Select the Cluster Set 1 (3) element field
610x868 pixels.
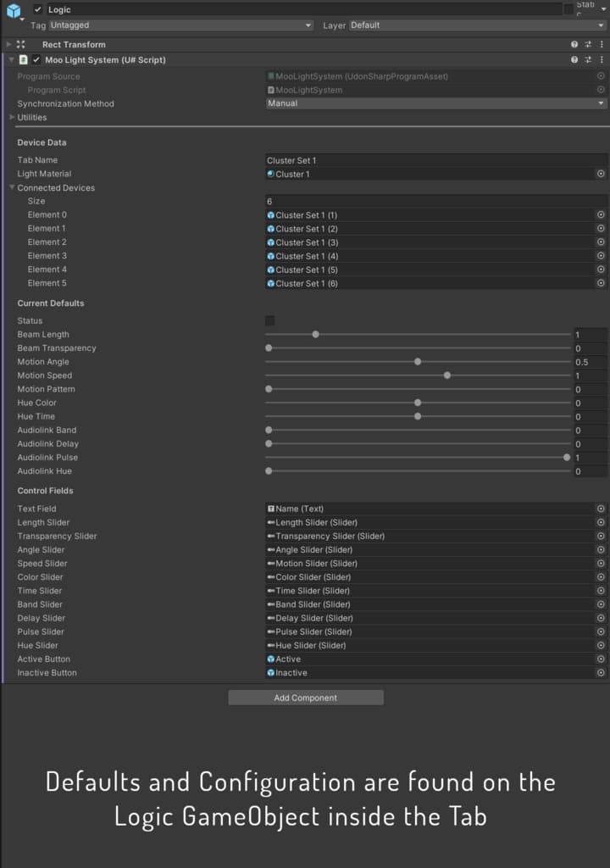[429, 242]
